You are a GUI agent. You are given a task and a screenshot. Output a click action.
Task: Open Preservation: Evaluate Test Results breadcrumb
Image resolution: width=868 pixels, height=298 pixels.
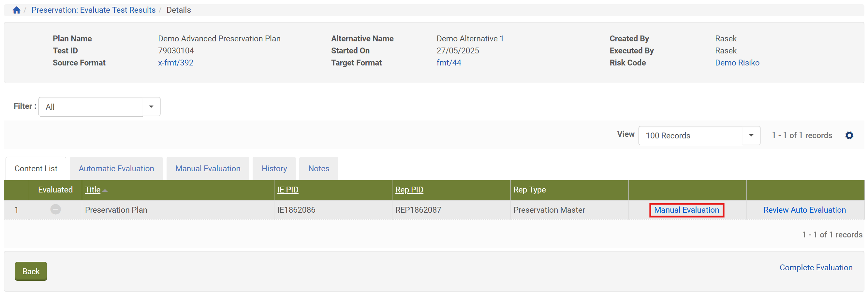[93, 10]
